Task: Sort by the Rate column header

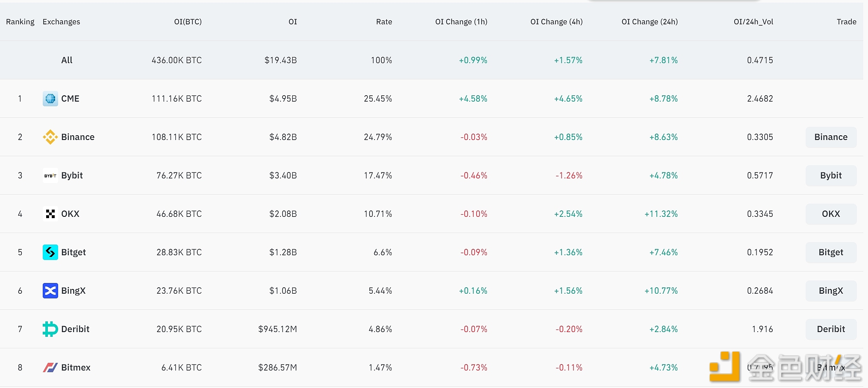Action: click(x=384, y=22)
